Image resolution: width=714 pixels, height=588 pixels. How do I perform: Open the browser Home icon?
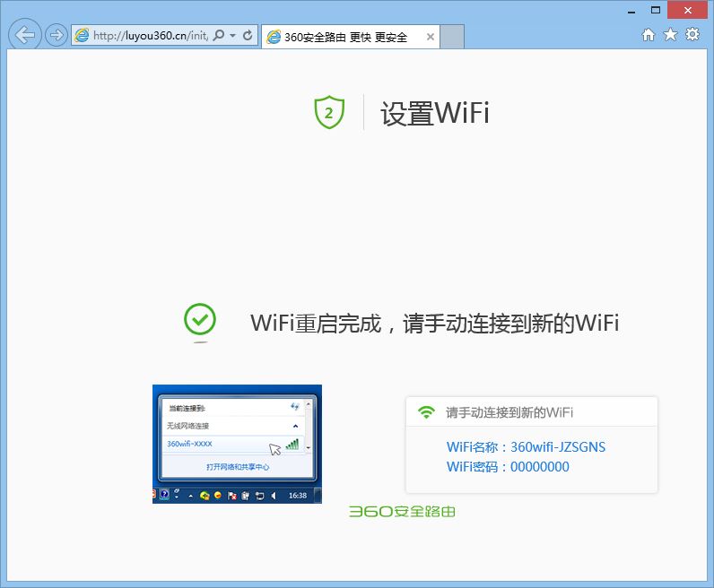point(649,35)
